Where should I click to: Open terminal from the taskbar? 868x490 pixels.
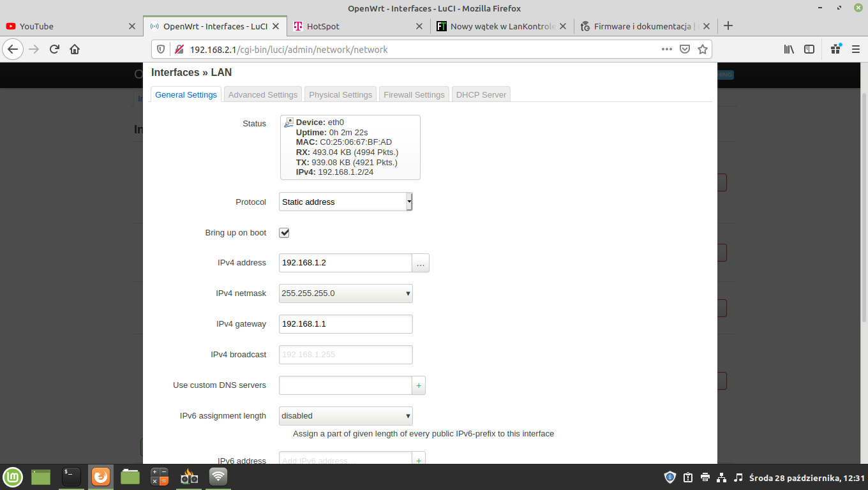[71, 477]
